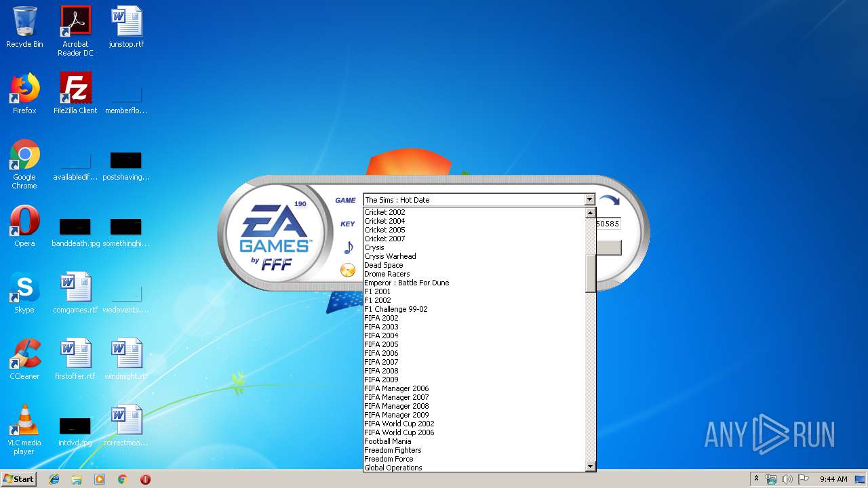Select Cricket 2002 from list
The image size is (868, 488).
point(384,212)
